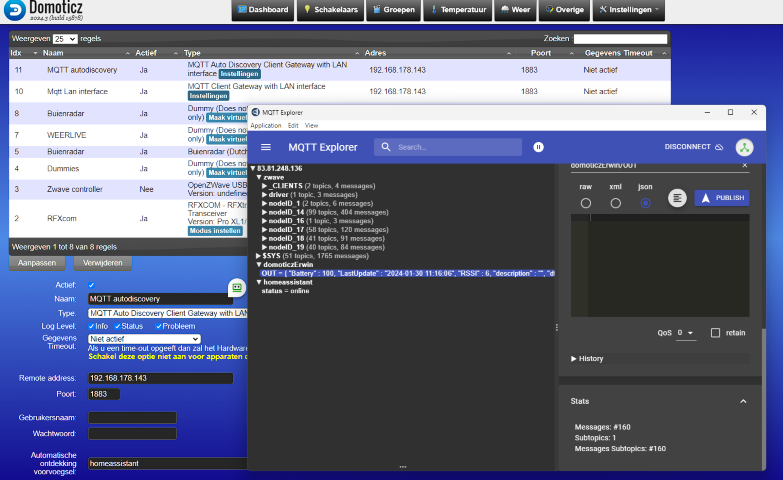This screenshot has height=480, width=783.
Task: Open the View menu in MQTT Explorer
Action: point(312,126)
